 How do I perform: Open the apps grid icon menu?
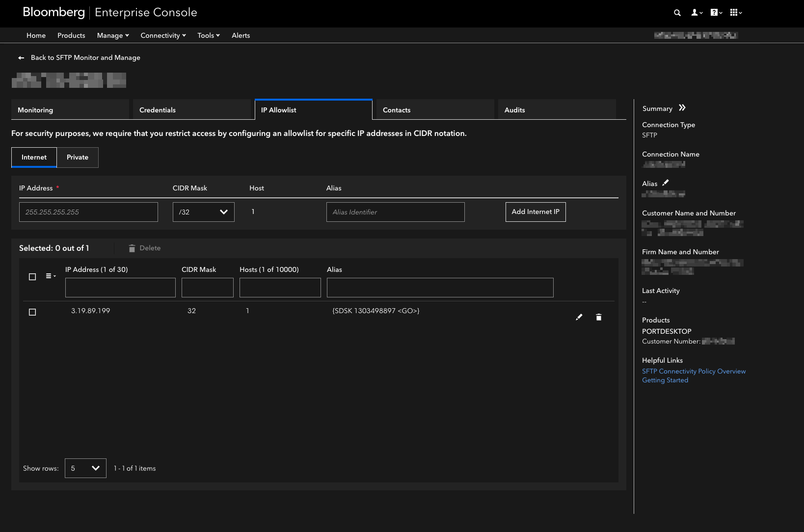click(736, 13)
